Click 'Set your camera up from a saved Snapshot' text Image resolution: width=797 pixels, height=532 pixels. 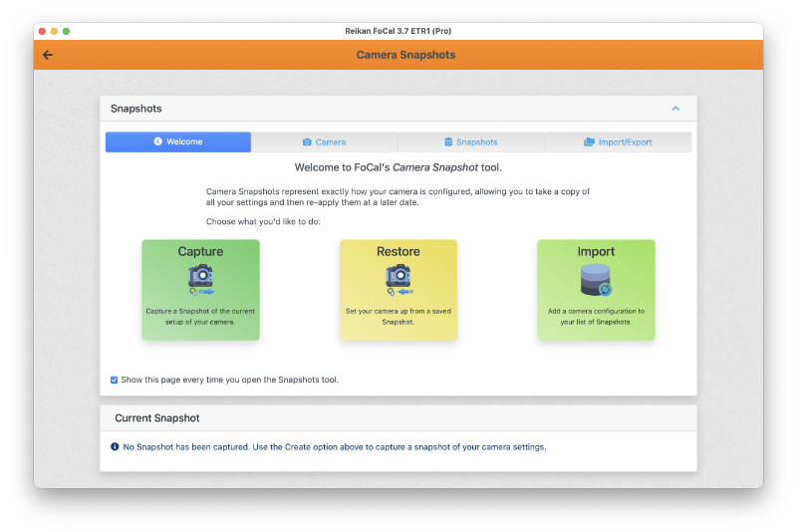click(x=398, y=316)
